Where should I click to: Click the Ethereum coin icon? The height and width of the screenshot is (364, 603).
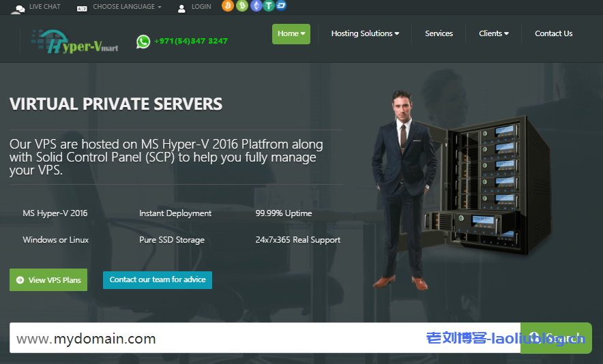coord(256,6)
